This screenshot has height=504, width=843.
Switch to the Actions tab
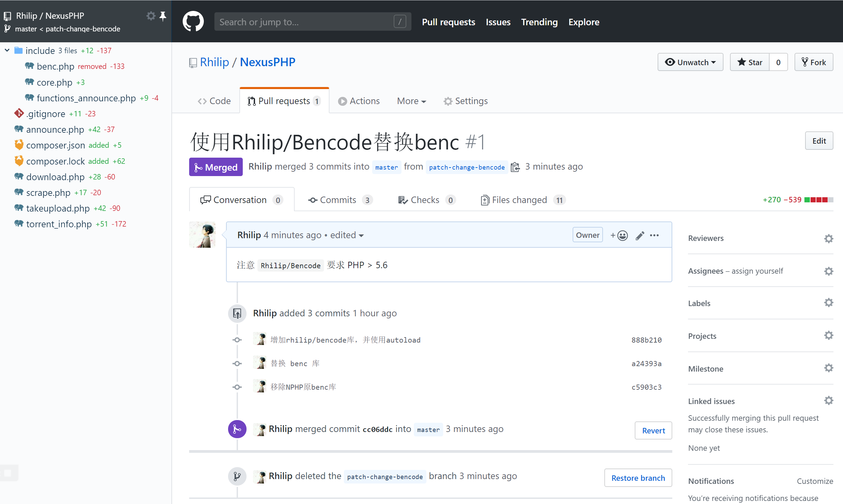(359, 101)
